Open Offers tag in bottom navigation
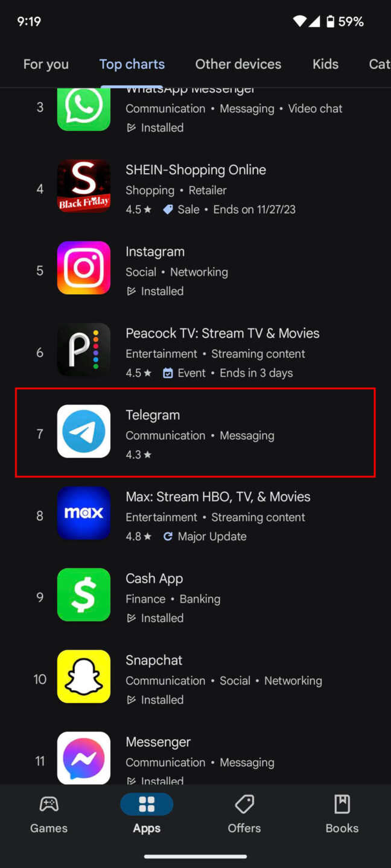The width and height of the screenshot is (391, 868). click(244, 814)
